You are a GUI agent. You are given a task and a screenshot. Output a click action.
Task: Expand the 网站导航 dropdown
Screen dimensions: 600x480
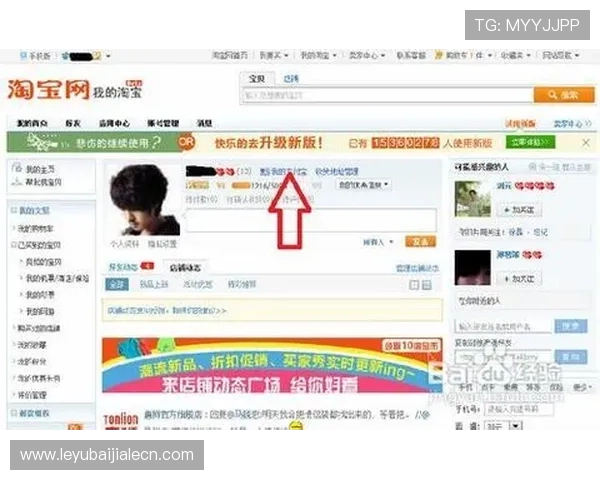(577, 56)
